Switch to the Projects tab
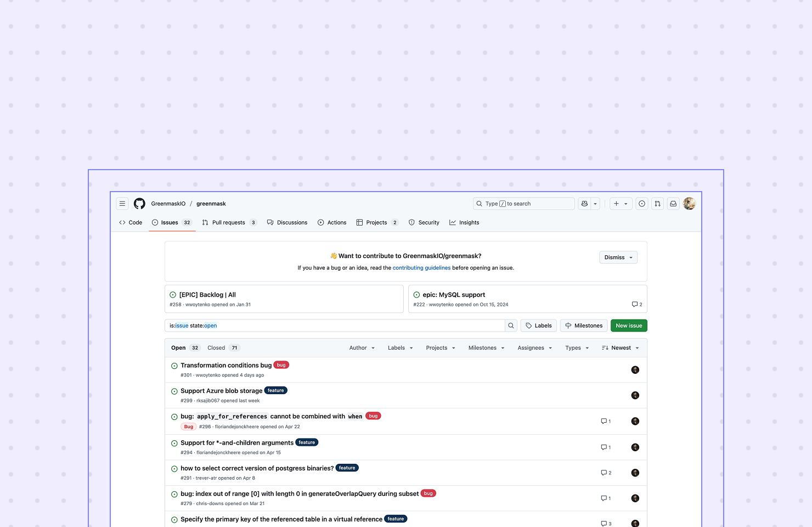812x527 pixels. click(x=377, y=222)
